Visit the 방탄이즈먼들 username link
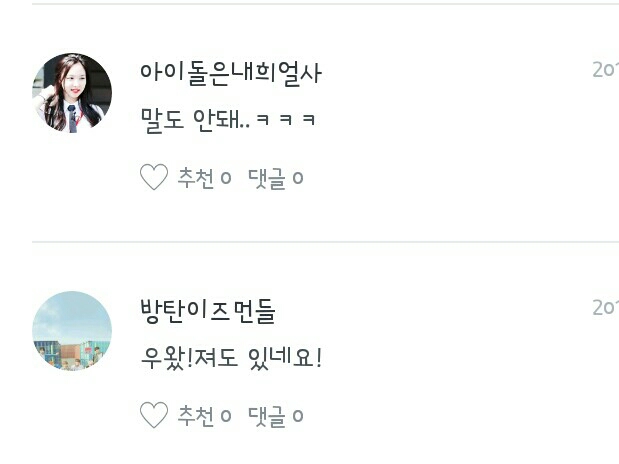The image size is (619, 464). (x=208, y=312)
